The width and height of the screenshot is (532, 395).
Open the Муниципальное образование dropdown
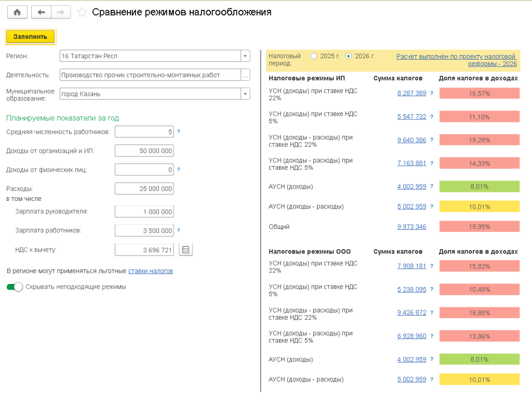click(245, 94)
